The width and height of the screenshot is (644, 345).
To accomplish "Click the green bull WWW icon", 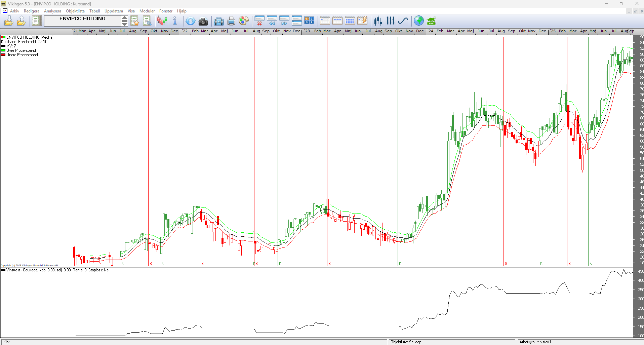I will click(x=431, y=21).
